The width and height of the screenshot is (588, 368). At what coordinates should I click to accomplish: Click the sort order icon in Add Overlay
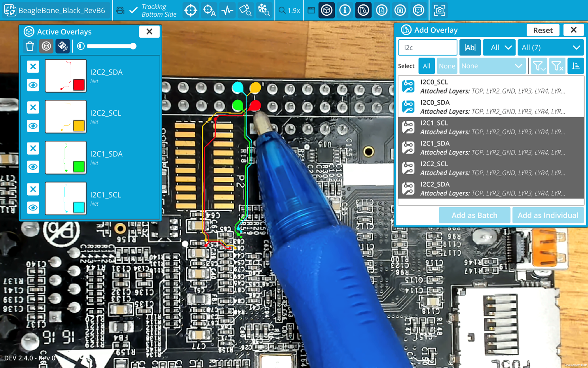575,66
